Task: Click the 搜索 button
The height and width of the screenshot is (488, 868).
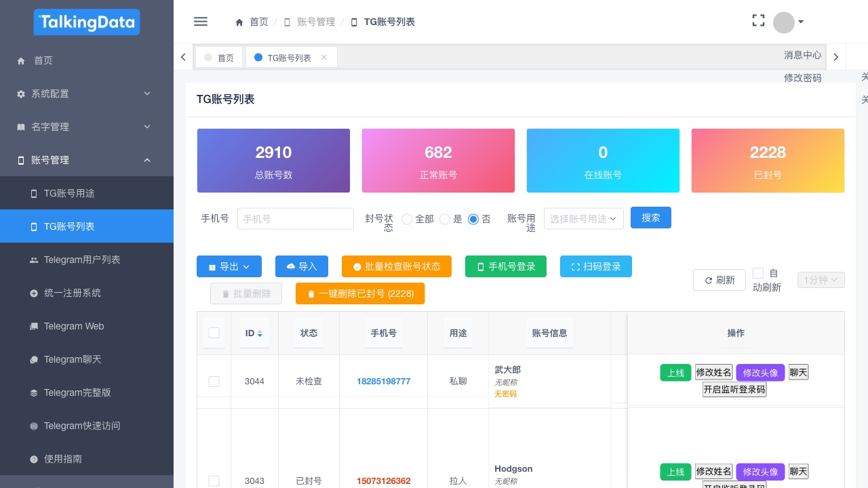Action: coord(650,218)
